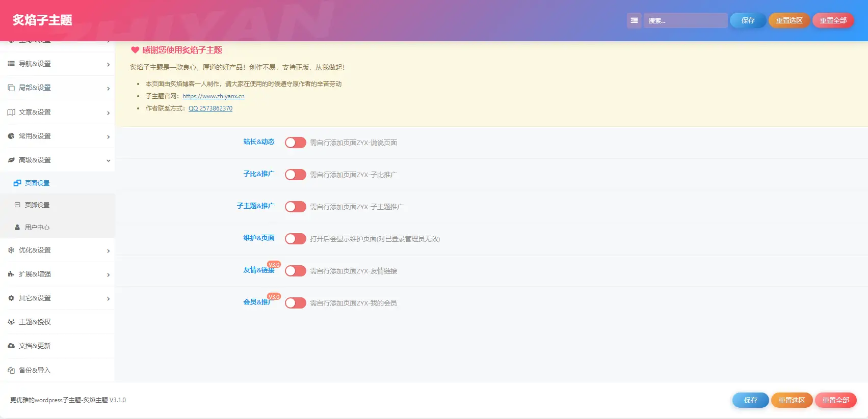The width and height of the screenshot is (868, 419).
Task: Go to 备份&导入 section
Action: [x=57, y=370]
